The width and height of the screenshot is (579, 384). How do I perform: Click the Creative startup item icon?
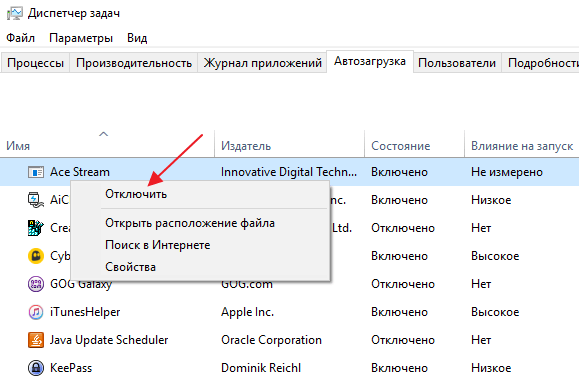pyautogui.click(x=36, y=228)
